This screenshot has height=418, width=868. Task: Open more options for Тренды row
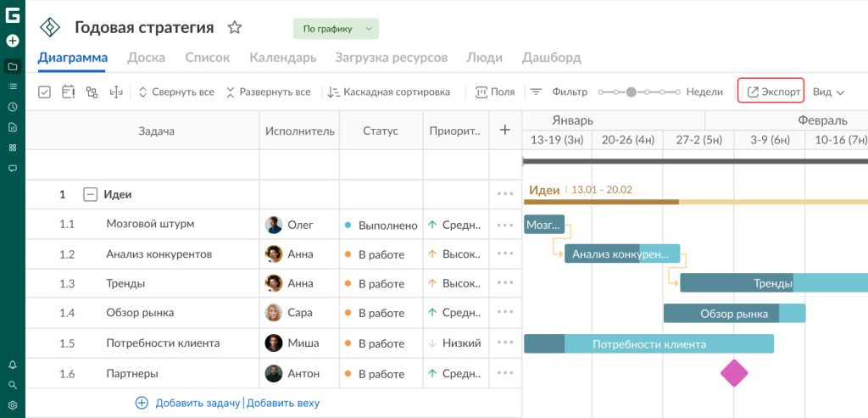click(505, 283)
